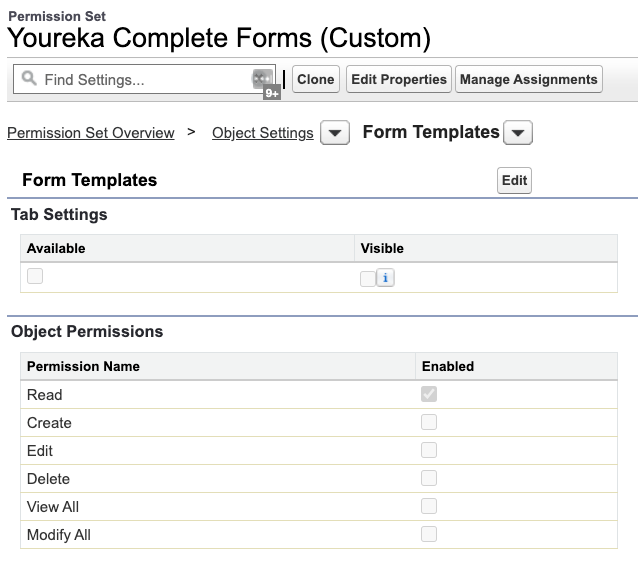Image resolution: width=638 pixels, height=563 pixels.
Task: Open the dropdown next to Form Templates
Action: pos(518,133)
